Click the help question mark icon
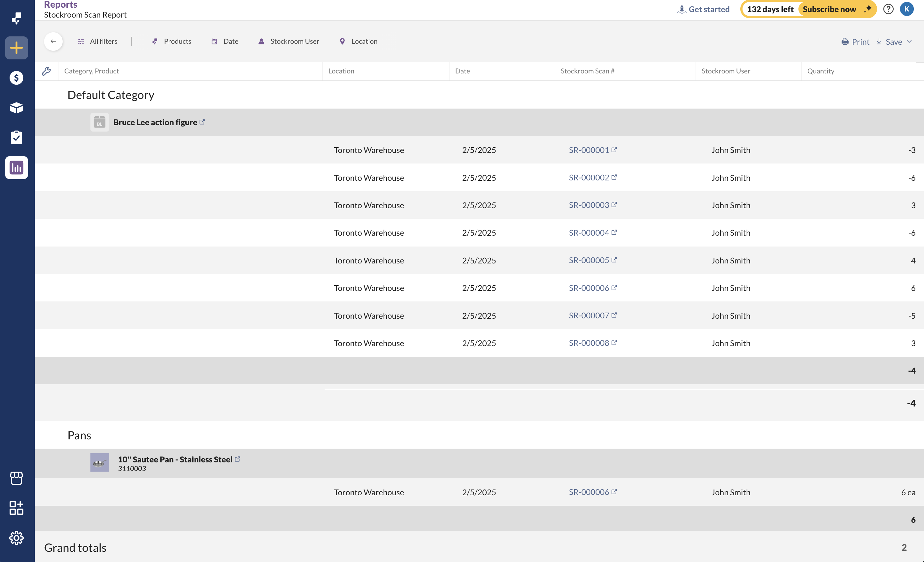Viewport: 924px width, 562px height. click(x=888, y=9)
